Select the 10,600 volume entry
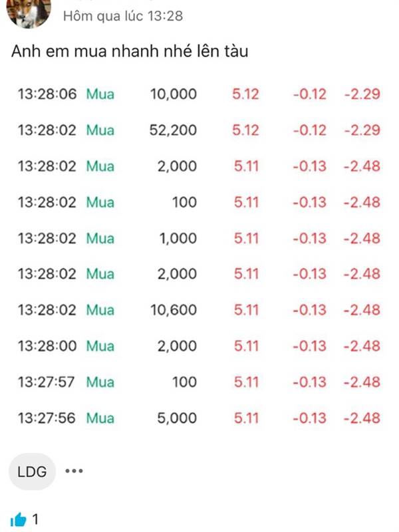 point(174,310)
